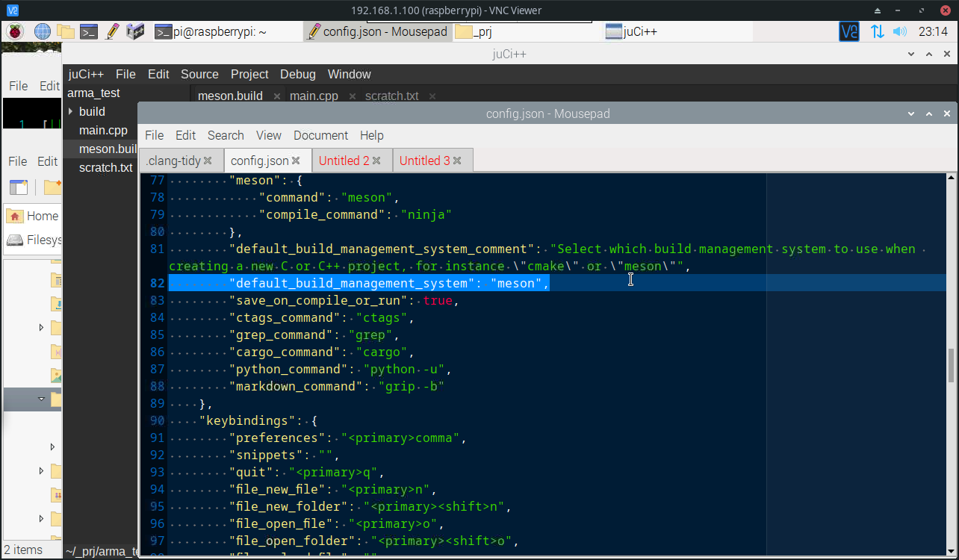959x560 pixels.
Task: Open Mousepad File menu
Action: tap(154, 135)
